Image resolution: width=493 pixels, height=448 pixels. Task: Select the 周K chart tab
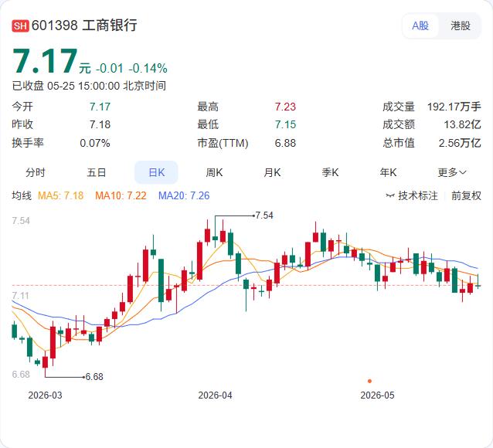tap(214, 172)
